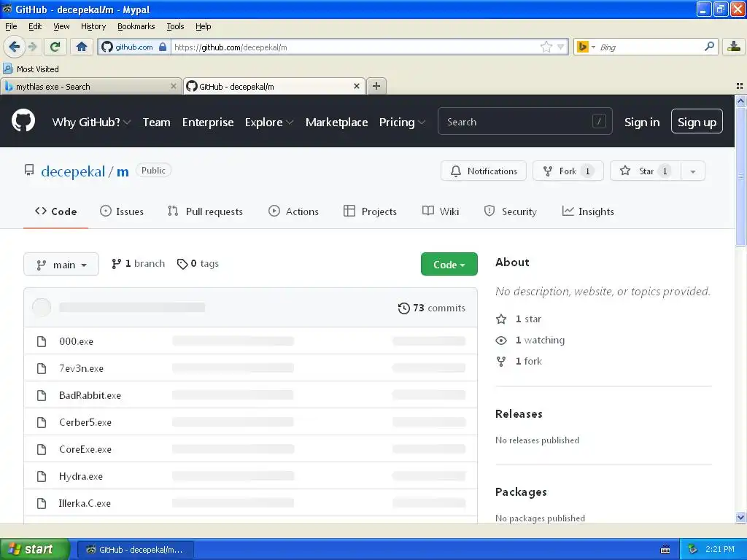Open a new tab with plus button
This screenshot has height=560, width=747.
click(x=376, y=86)
